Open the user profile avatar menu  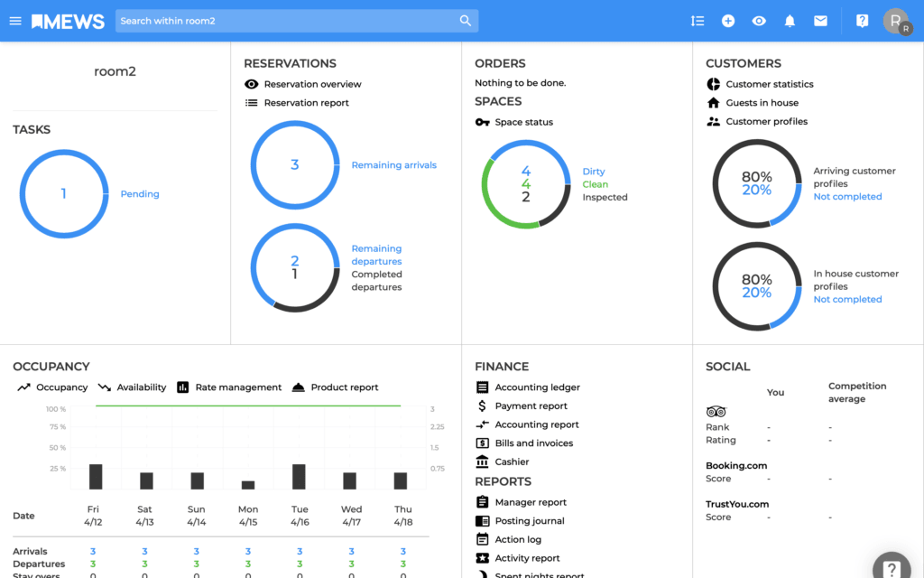coord(896,22)
